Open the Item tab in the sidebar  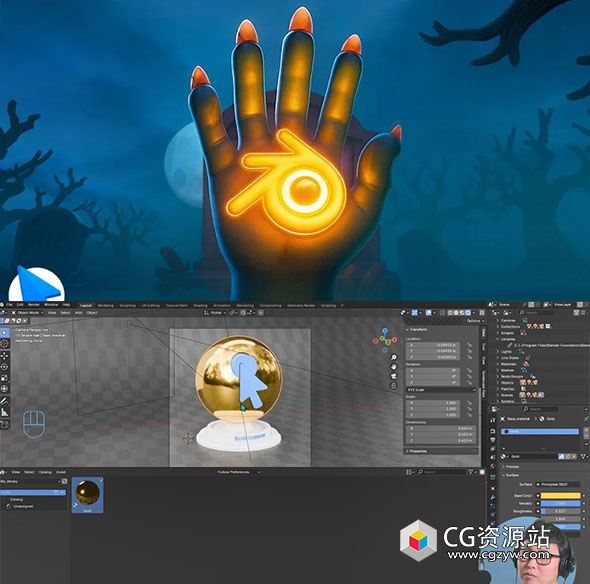click(484, 333)
